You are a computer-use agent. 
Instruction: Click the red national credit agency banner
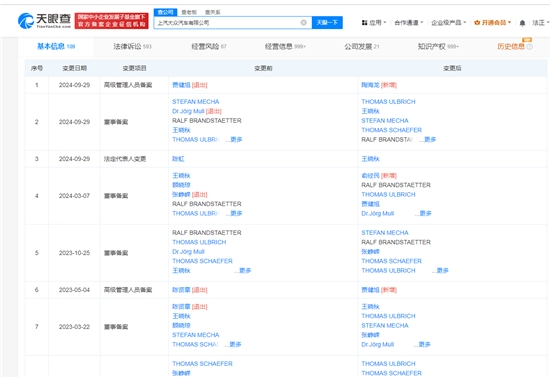112,21
